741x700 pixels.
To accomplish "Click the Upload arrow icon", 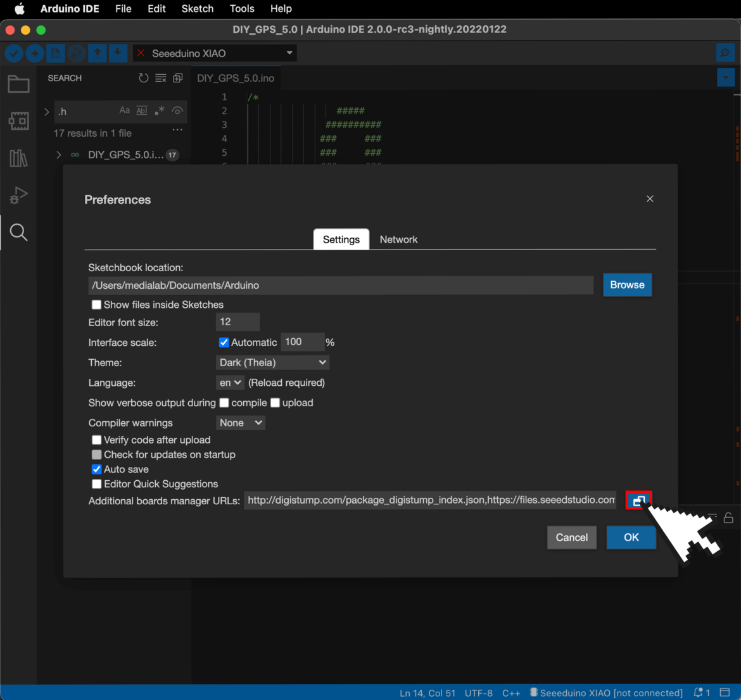I will click(35, 54).
